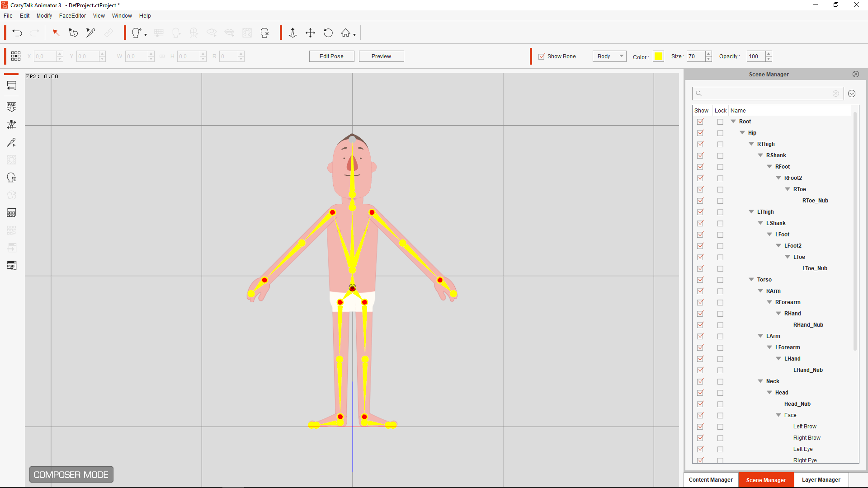The width and height of the screenshot is (868, 488).
Task: Click the head sprite editor icon in sidebar
Action: tap(12, 178)
